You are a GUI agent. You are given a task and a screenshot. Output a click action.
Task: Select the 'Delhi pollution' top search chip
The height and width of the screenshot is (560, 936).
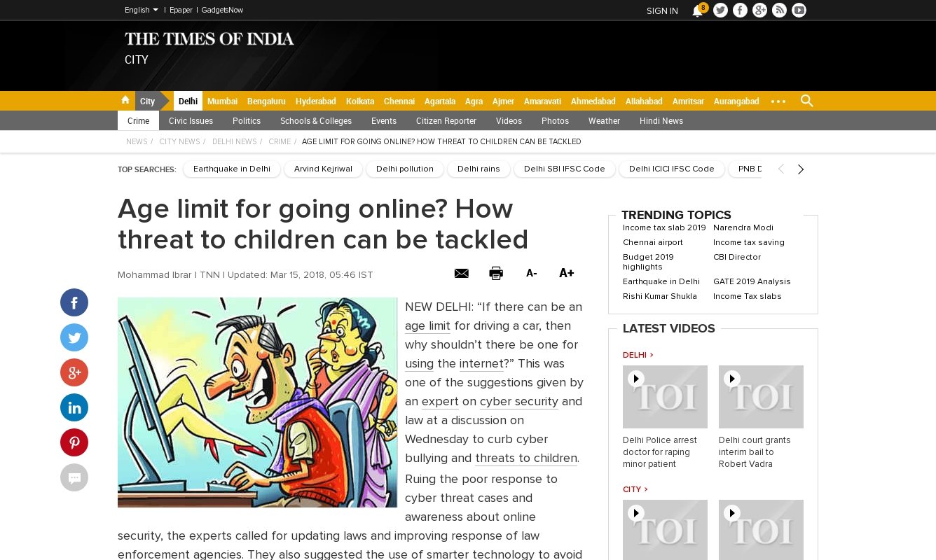click(404, 169)
